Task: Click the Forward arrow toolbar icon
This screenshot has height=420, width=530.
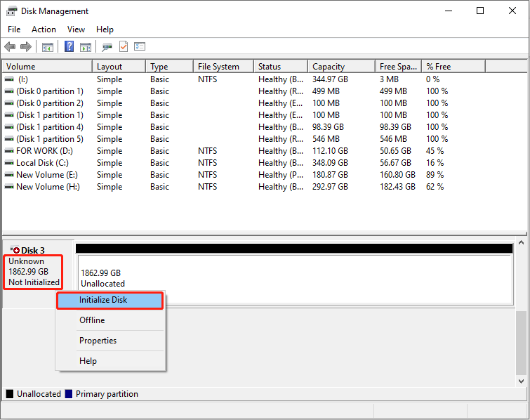Action: click(x=26, y=46)
